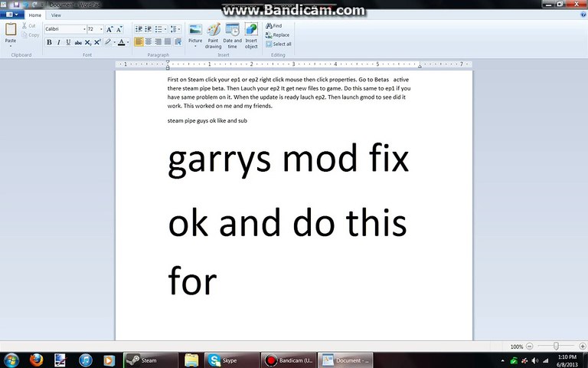This screenshot has width=588, height=368.
Task: Apply text highlight color
Action: tap(108, 42)
